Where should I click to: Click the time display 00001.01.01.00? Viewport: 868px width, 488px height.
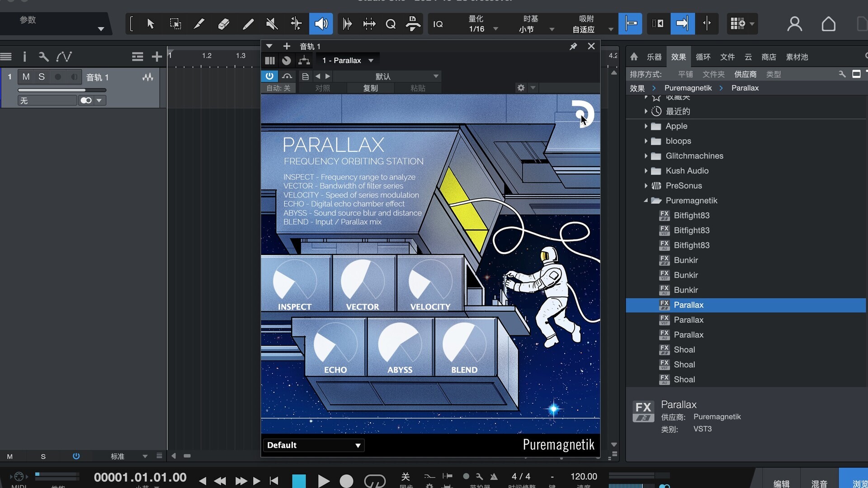[x=140, y=477]
